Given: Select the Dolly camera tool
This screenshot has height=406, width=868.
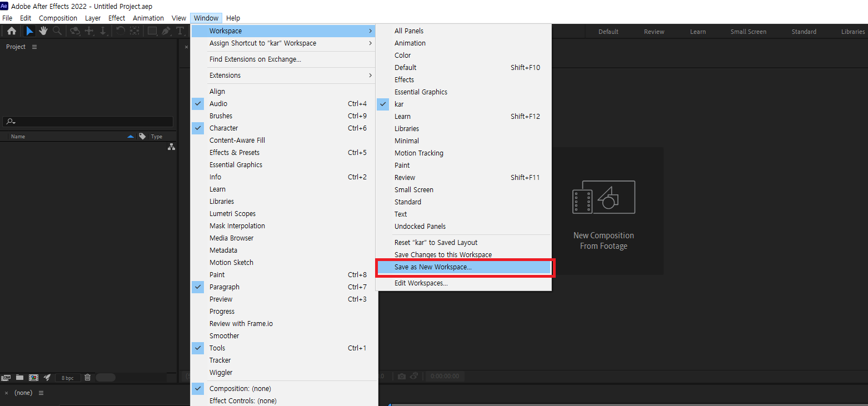Looking at the screenshot, I should (x=103, y=31).
